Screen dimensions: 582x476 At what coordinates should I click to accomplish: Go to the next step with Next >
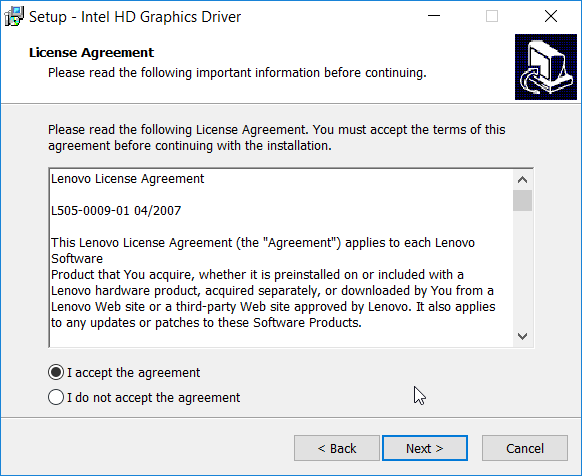point(425,448)
